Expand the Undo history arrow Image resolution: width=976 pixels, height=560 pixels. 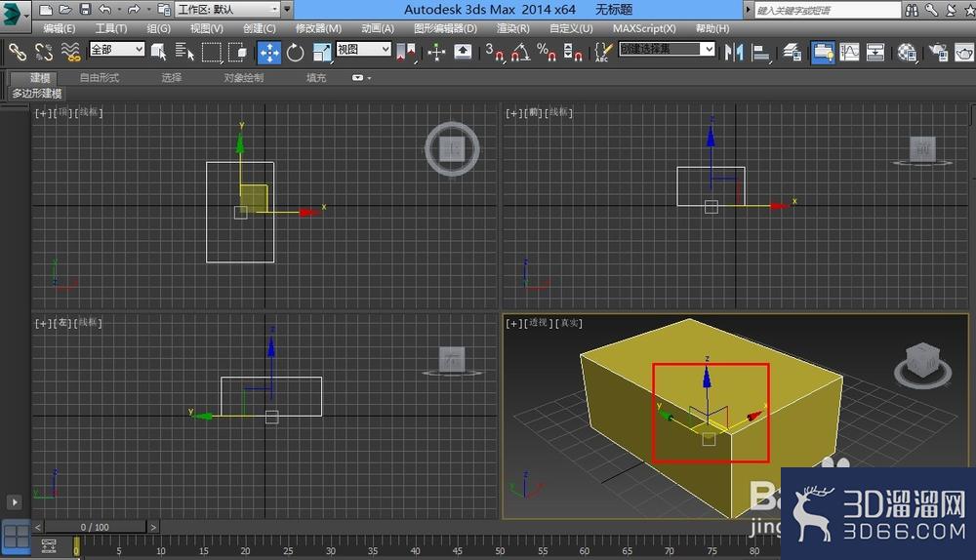click(119, 10)
